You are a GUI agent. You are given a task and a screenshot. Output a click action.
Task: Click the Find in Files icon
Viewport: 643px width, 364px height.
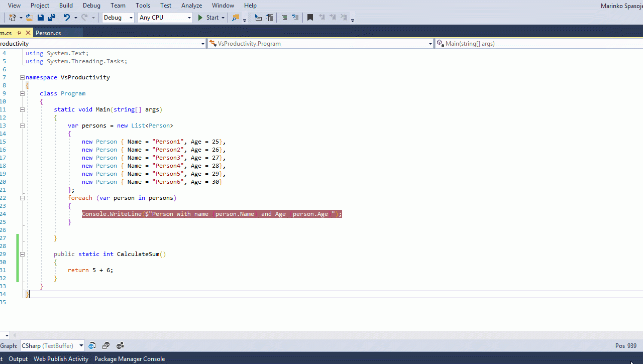tap(235, 18)
